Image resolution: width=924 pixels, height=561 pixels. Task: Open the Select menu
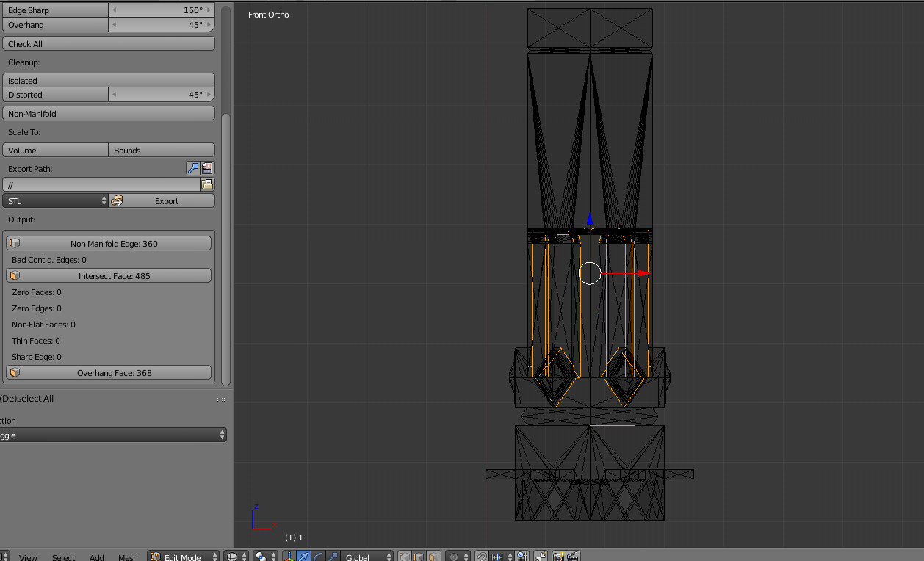(63, 557)
